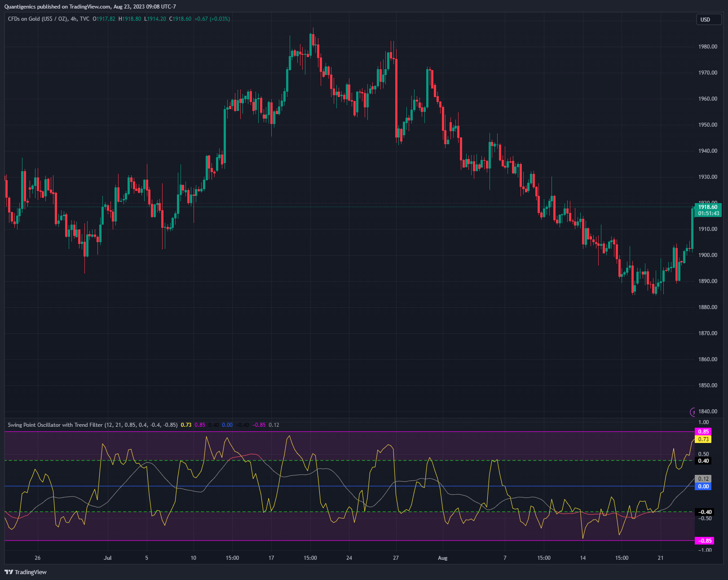The image size is (728, 580).
Task: Click the -0.40 oscillator axis tag
Action: click(x=704, y=512)
